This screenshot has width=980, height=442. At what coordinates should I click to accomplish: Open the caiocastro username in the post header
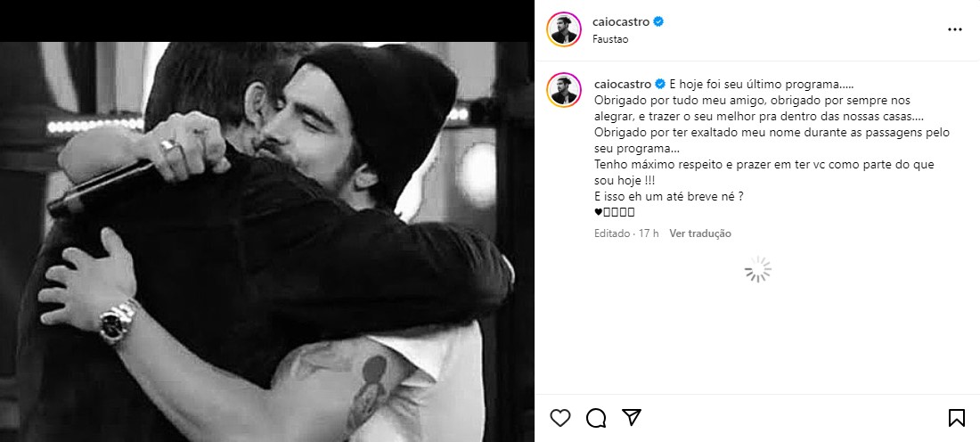click(x=621, y=22)
